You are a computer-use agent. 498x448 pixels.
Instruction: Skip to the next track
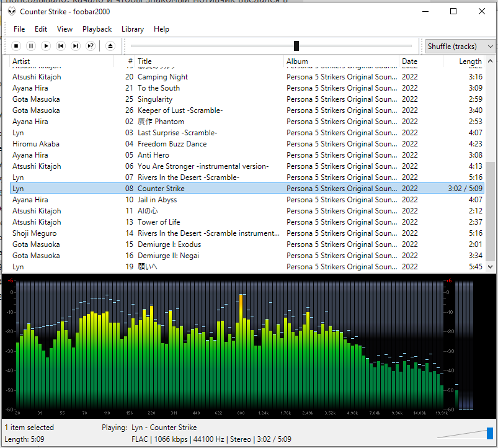pyautogui.click(x=76, y=46)
